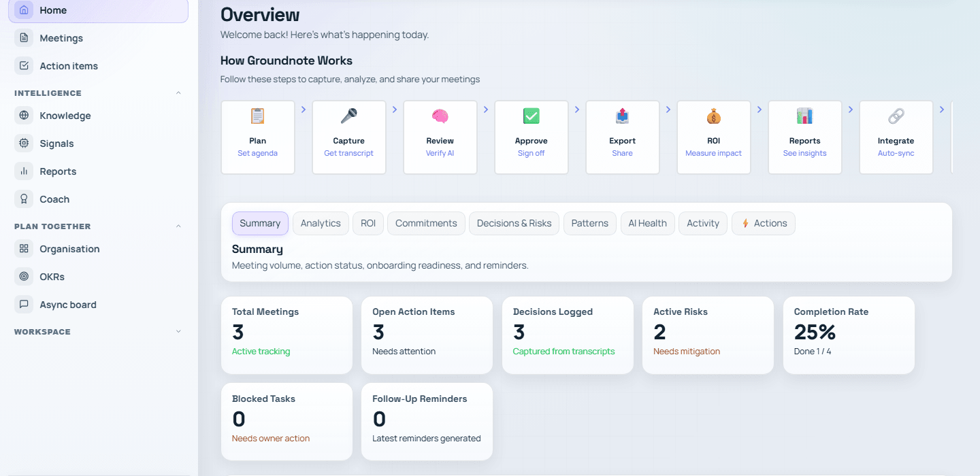Open the Completion Rate card
The width and height of the screenshot is (980, 476).
849,335
